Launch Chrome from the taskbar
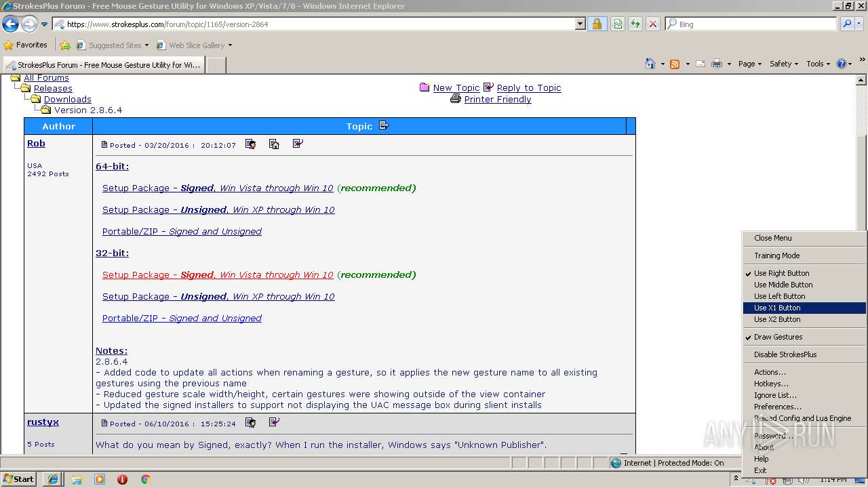 tap(145, 479)
